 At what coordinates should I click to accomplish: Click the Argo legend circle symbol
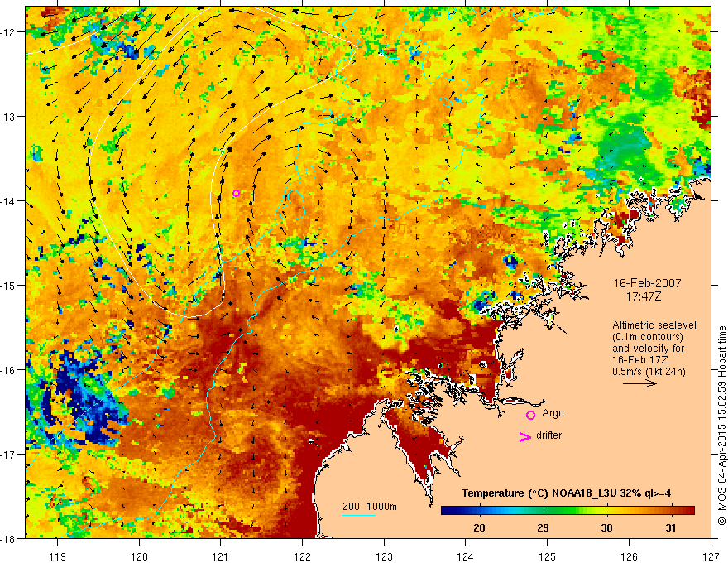click(530, 415)
